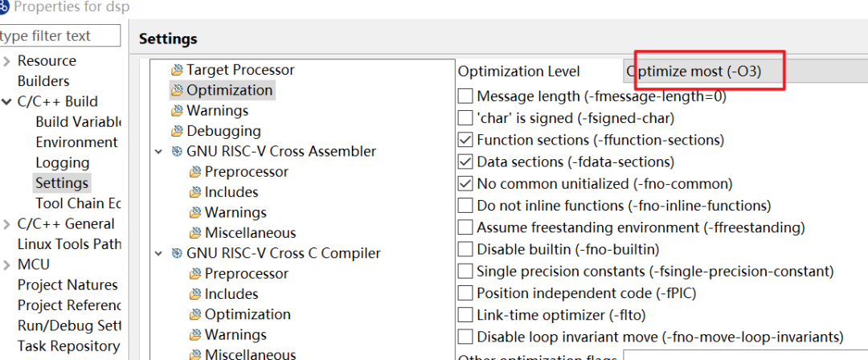Image resolution: width=868 pixels, height=360 pixels.
Task: Click the Debugging settings page icon
Action: [x=177, y=132]
